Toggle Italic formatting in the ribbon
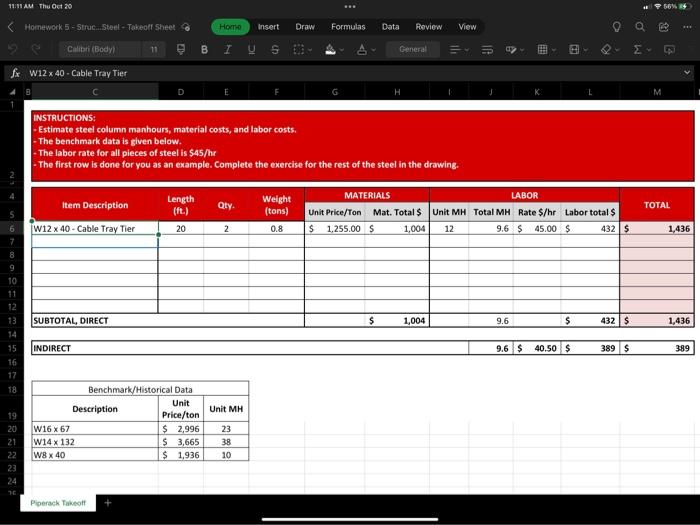700x525 pixels. [227, 50]
